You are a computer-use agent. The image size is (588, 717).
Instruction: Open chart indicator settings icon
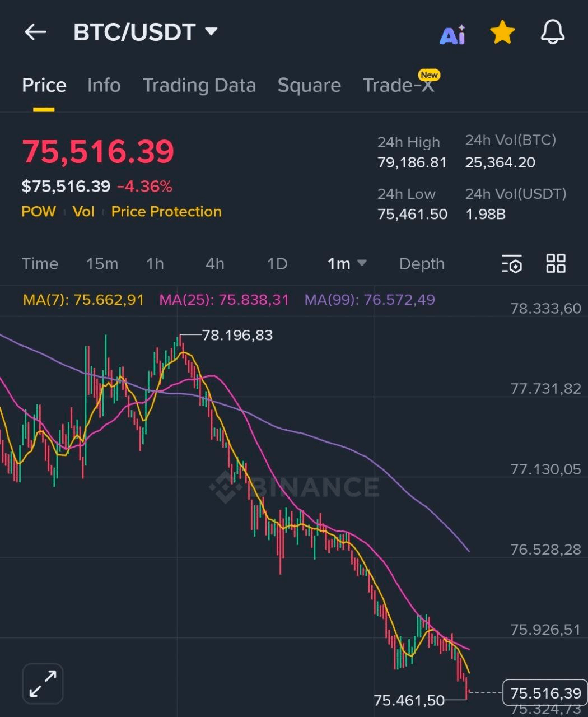click(x=512, y=264)
